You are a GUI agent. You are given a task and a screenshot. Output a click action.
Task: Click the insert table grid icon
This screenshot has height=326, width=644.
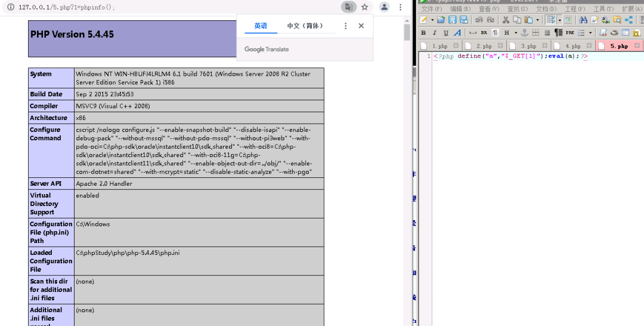(x=535, y=33)
